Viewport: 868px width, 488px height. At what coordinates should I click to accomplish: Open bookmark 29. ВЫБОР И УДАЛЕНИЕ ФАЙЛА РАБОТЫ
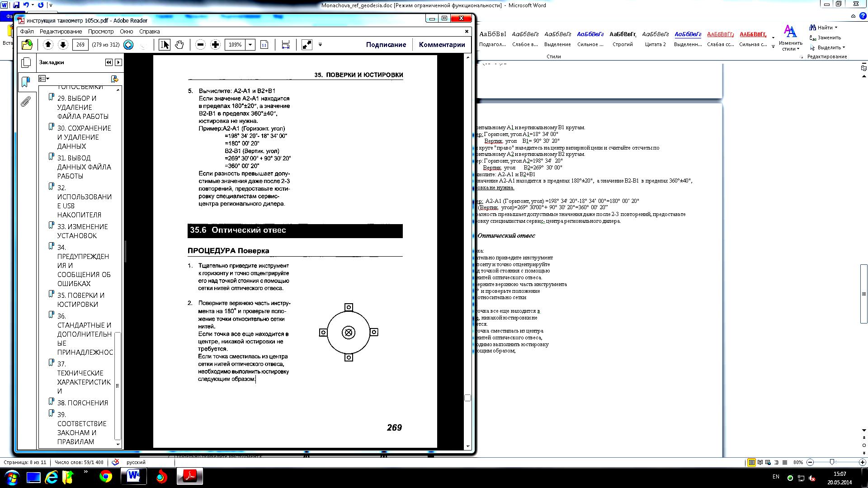click(x=83, y=107)
